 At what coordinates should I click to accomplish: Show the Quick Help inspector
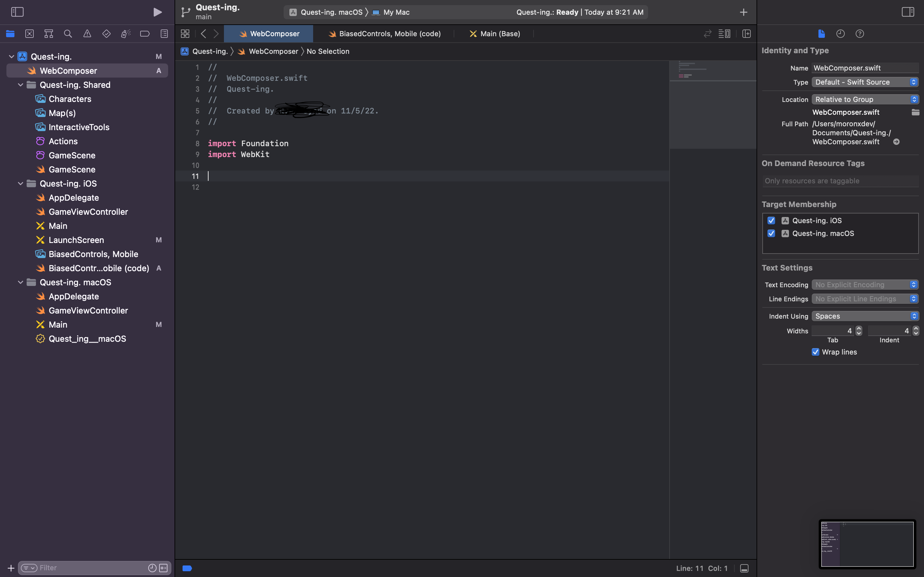point(860,34)
